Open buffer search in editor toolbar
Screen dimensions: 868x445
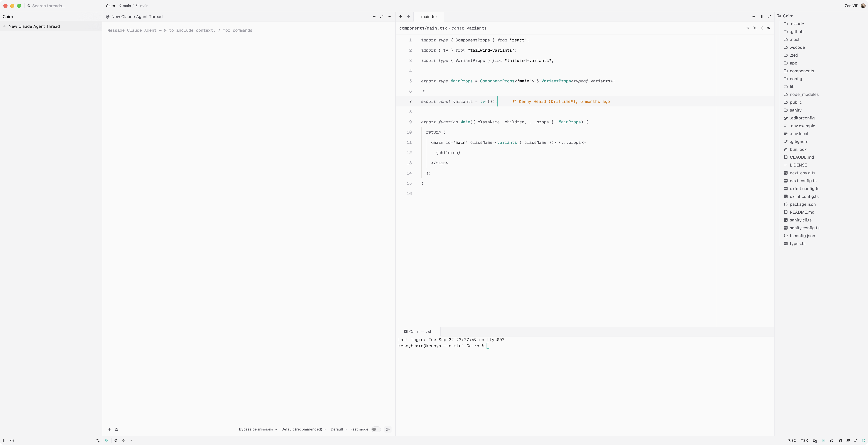tap(748, 28)
